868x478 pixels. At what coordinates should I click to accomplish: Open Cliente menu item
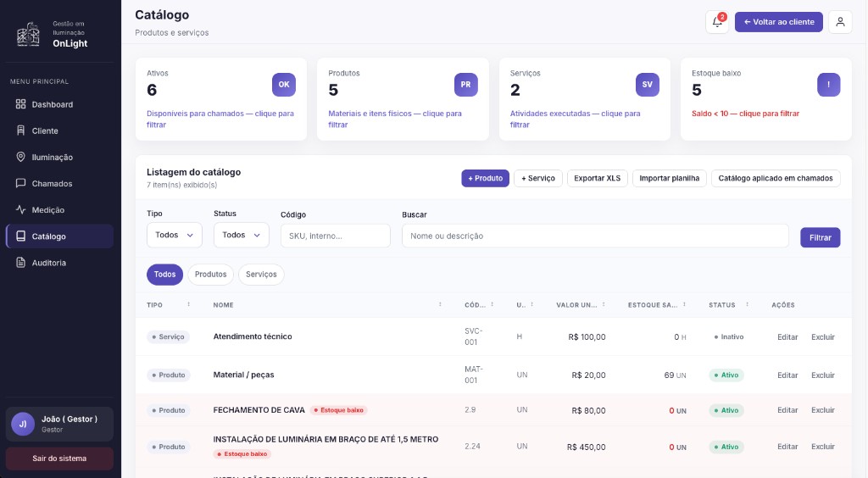60,131
